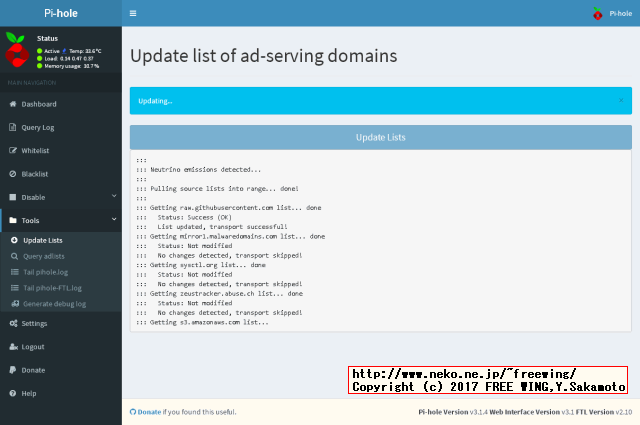640x425 pixels.
Task: Open Help from sidebar
Action: tap(61, 393)
